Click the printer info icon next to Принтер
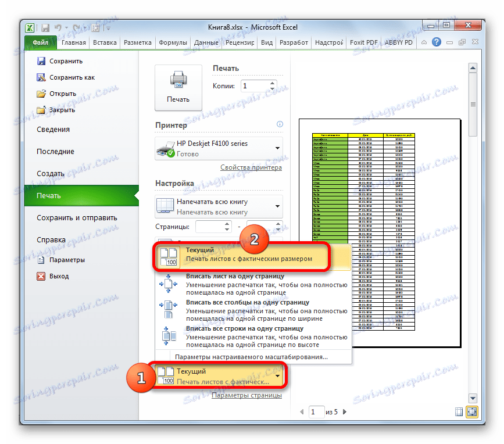This screenshot has width=504, height=444. click(x=280, y=124)
